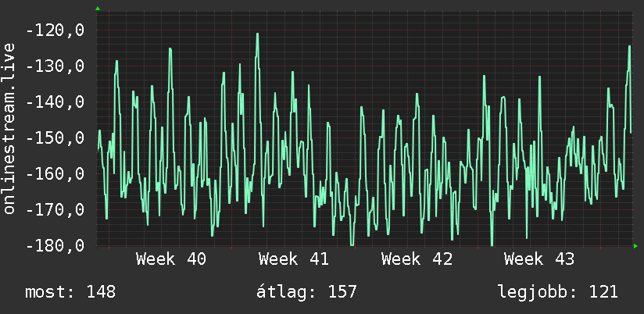Click the onlinestream.live vertical axis title
This screenshot has width=644, height=314.
pyautogui.click(x=9, y=128)
